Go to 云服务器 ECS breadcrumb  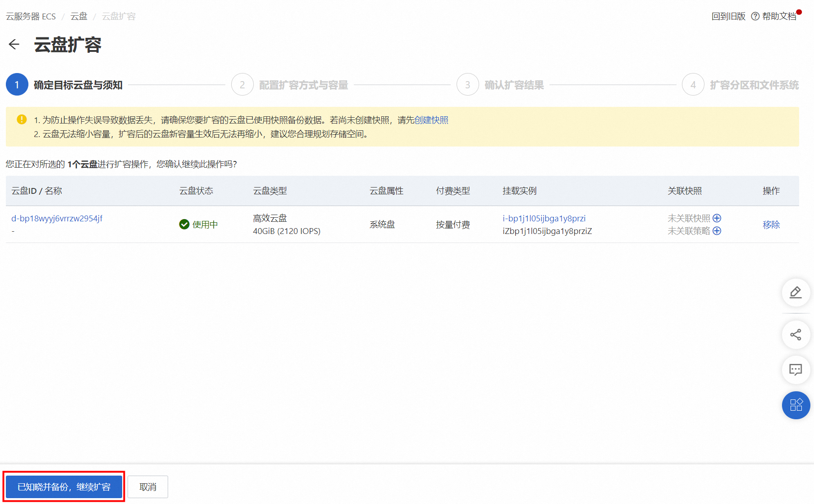31,17
